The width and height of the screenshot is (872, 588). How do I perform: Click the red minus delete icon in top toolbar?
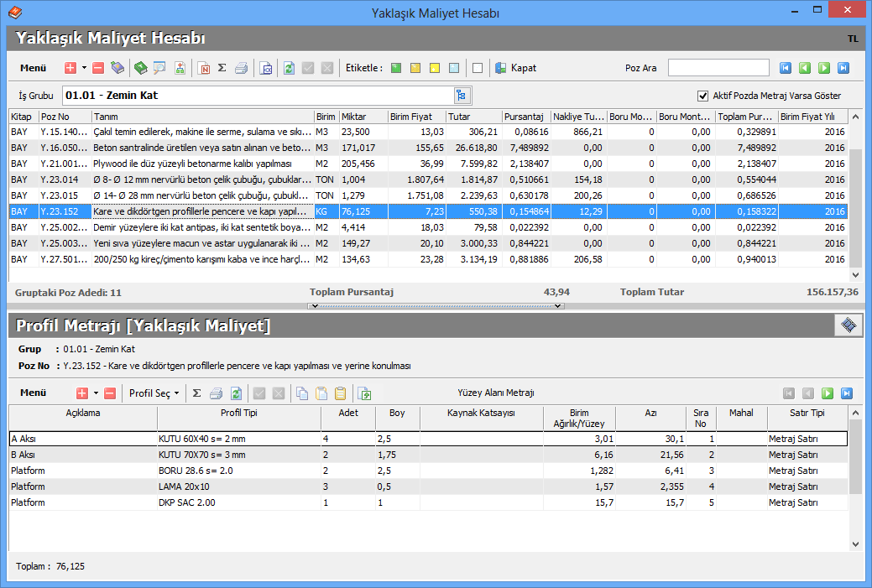[98, 68]
